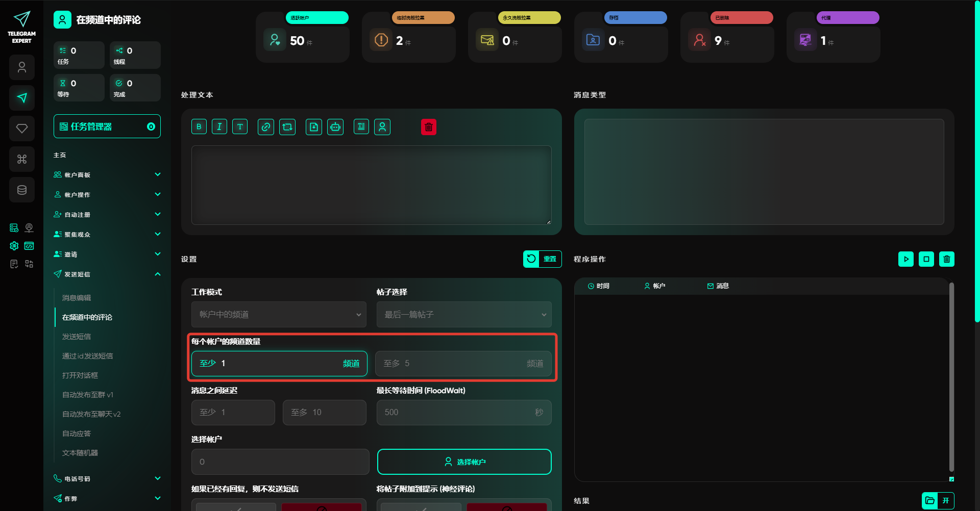Screen dimensions: 980x511
Task: Select the red disable option under 将帖子附加到提示
Action: [x=506, y=507]
